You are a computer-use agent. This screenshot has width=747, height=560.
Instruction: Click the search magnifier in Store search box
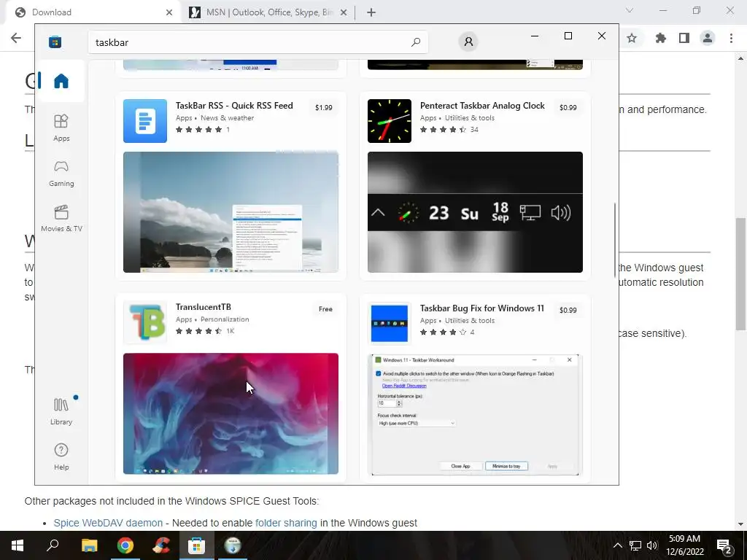(x=415, y=42)
